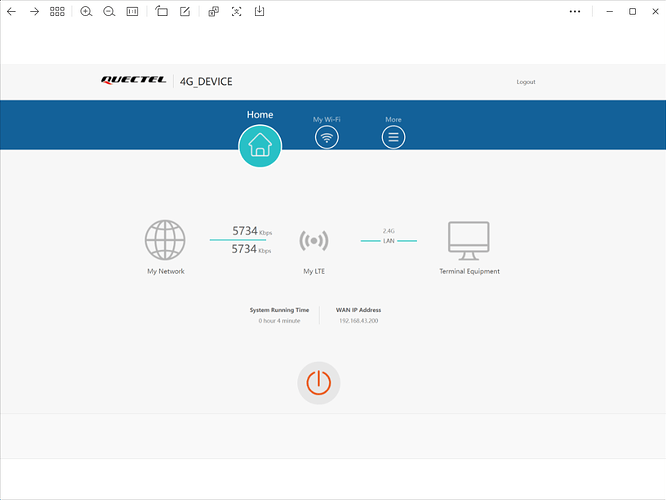Screen dimensions: 666x500
Task: Go to the previous image with back arrow
Action: [x=11, y=11]
